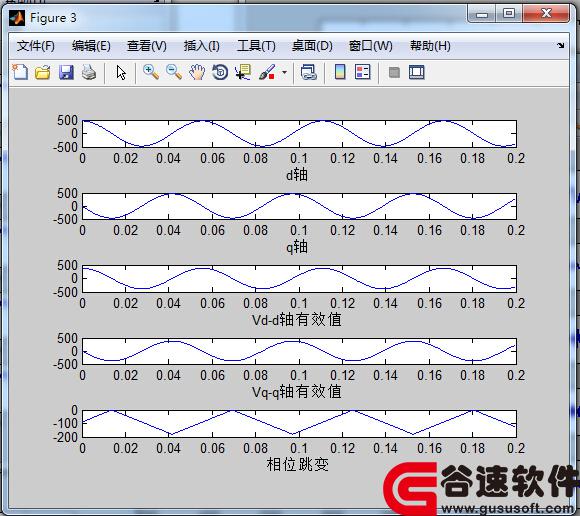The image size is (580, 516).
Task: Insert a colorbar from the toolbar
Action: [x=340, y=72]
